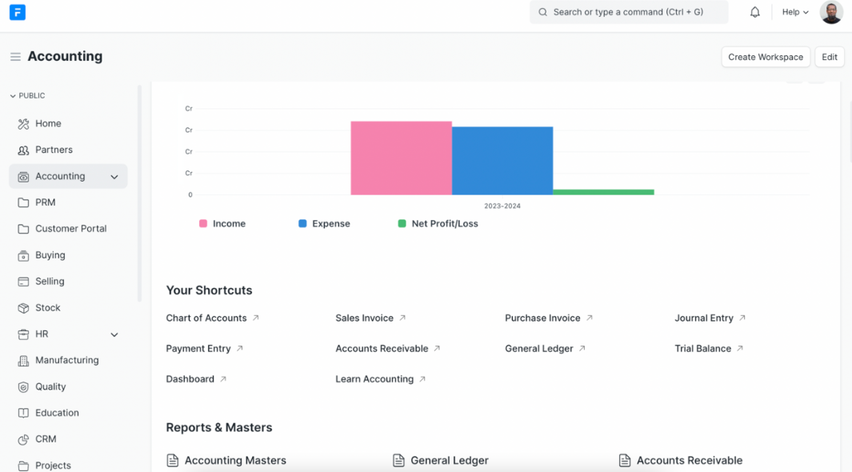Open the Chart of Accounts shortcut
The image size is (852, 472).
206,318
